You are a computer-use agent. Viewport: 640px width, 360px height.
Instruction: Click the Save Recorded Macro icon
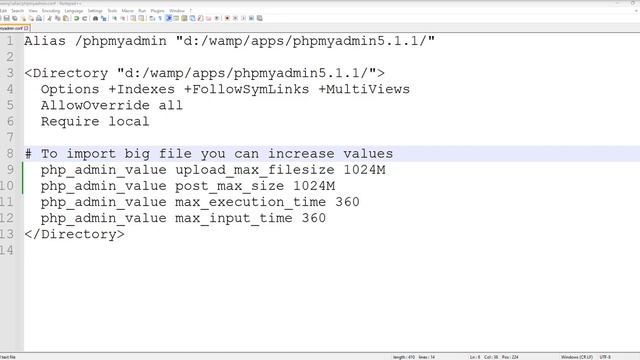(260, 18)
